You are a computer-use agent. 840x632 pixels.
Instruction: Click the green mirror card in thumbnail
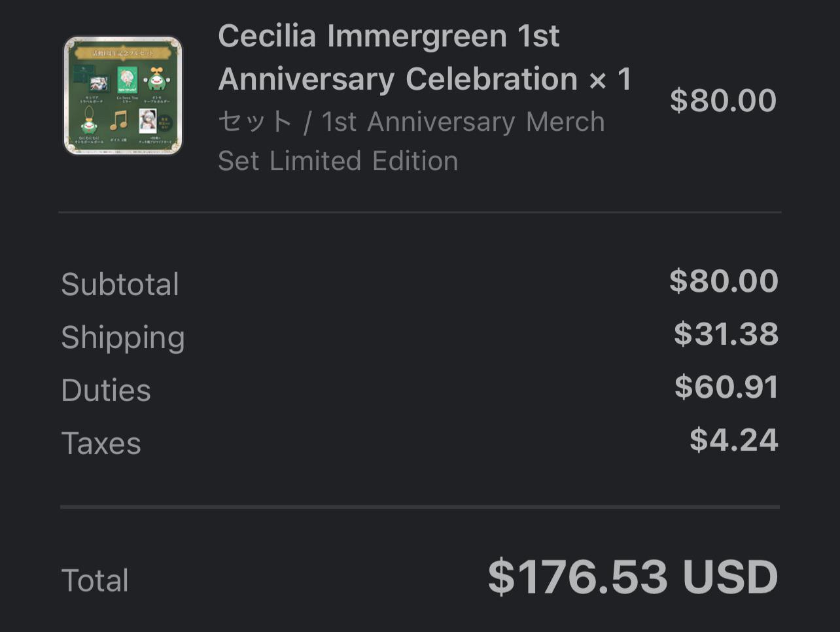click(x=127, y=81)
